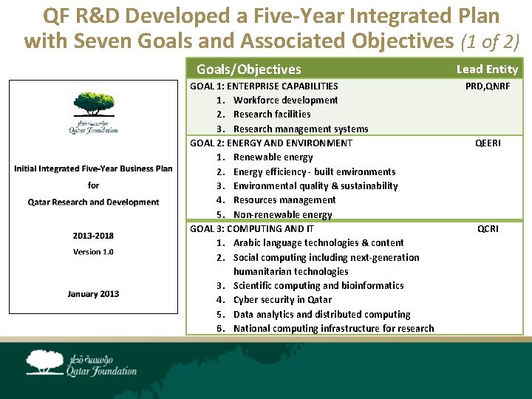
Task: Select 'Data analytics and distributed computing' objective
Action: coord(322,315)
